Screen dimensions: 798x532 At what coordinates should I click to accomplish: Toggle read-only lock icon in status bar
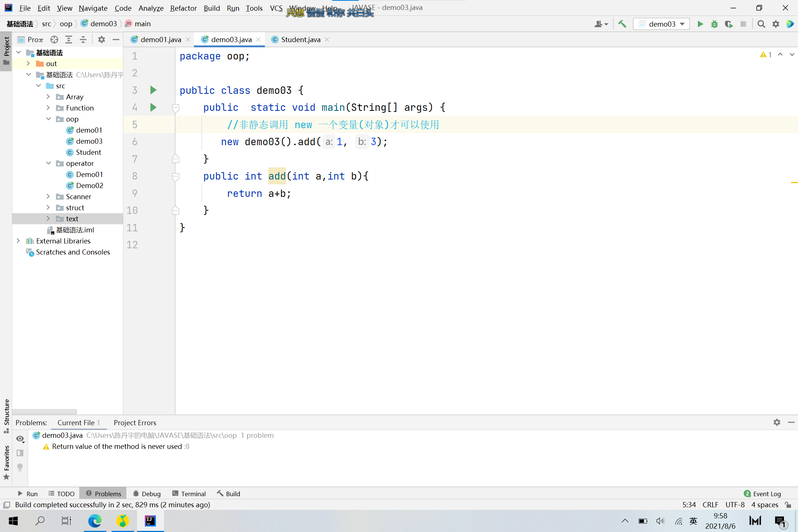(x=788, y=505)
